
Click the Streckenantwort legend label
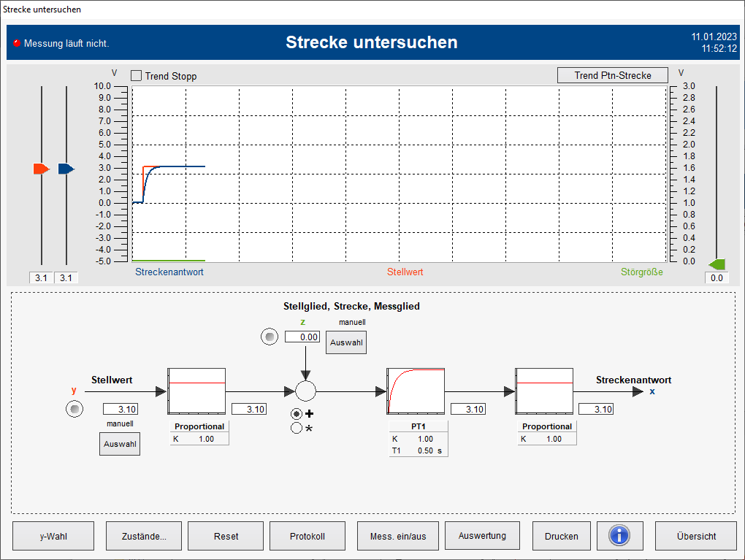click(x=169, y=272)
